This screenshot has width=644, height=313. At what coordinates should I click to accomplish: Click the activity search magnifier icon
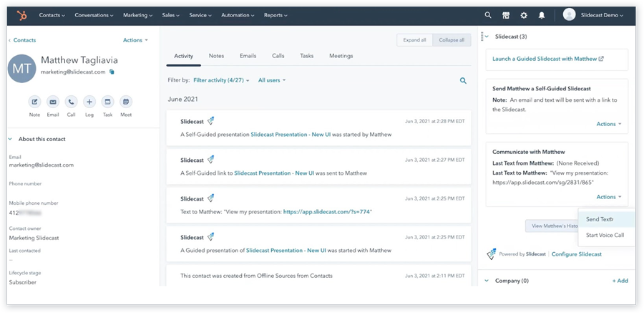click(x=463, y=81)
